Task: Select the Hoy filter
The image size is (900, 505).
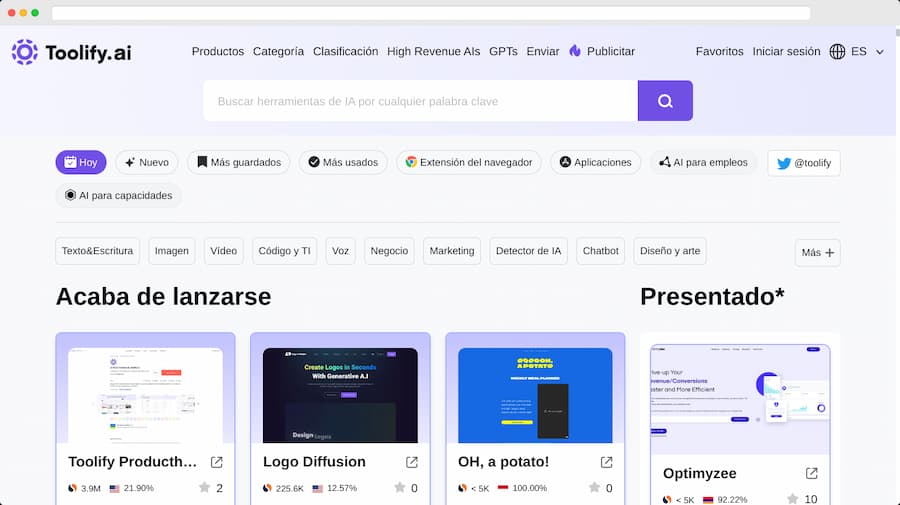Action: 81,162
